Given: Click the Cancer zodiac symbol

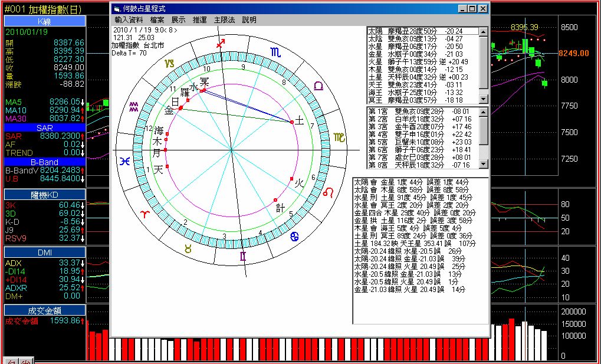Looking at the screenshot, I should point(294,237).
